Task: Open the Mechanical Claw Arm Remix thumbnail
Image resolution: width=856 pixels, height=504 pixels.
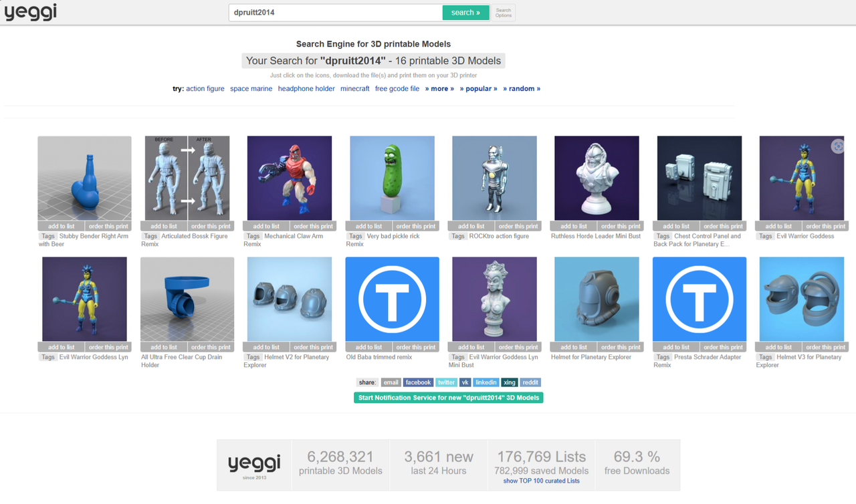Action: [x=290, y=178]
